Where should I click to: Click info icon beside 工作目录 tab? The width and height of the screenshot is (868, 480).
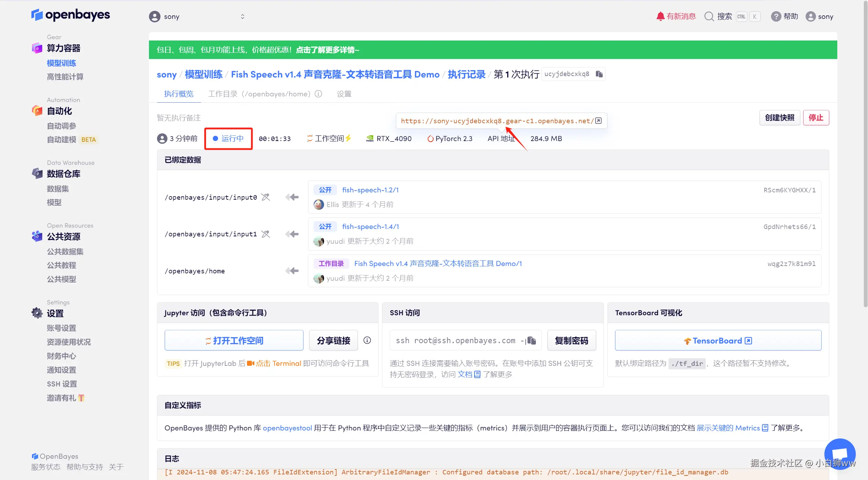click(318, 94)
